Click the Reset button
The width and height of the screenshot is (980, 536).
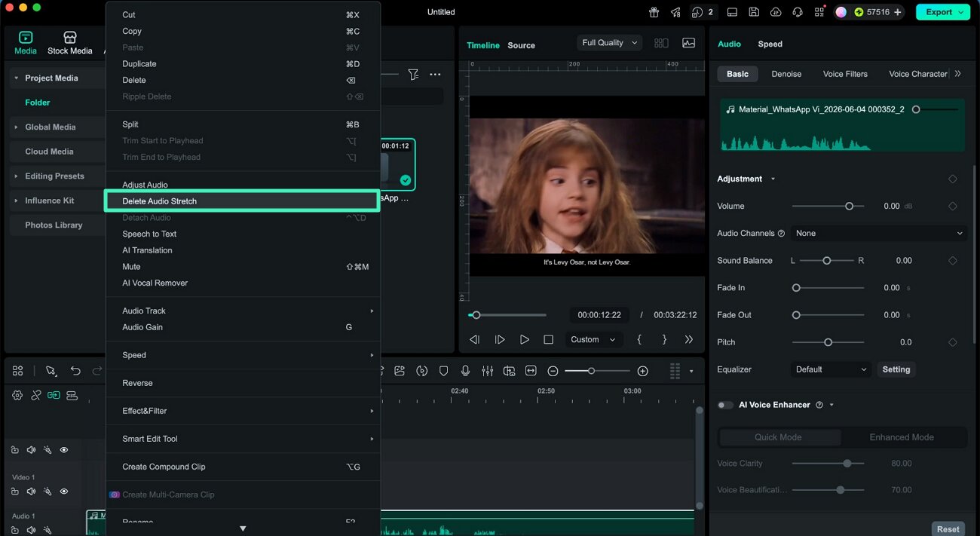(948, 529)
